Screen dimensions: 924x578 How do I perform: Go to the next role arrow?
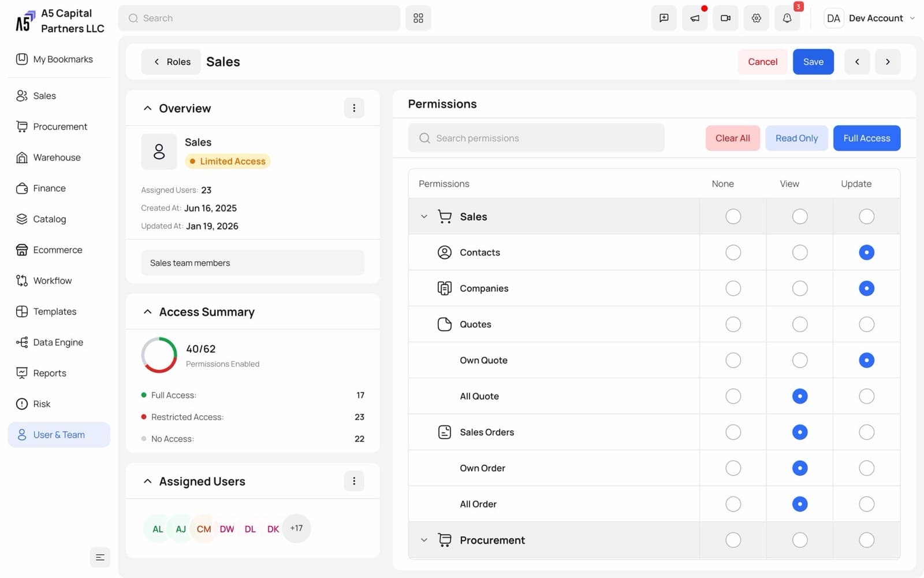(x=888, y=62)
